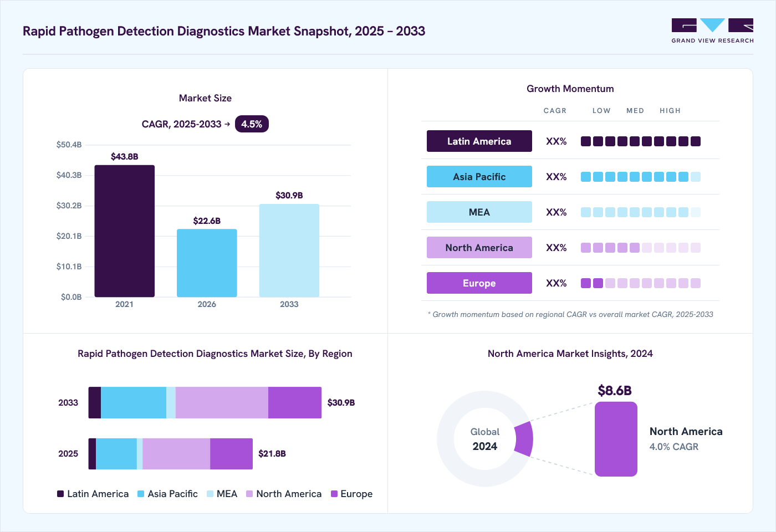Click the North America segment of the 2033 stacked bar
The width and height of the screenshot is (776, 532).
click(x=222, y=403)
